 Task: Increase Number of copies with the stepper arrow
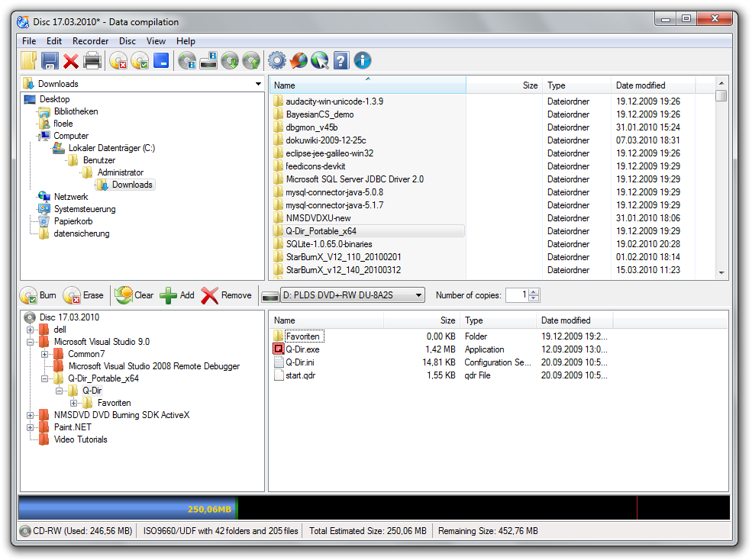[x=533, y=291]
